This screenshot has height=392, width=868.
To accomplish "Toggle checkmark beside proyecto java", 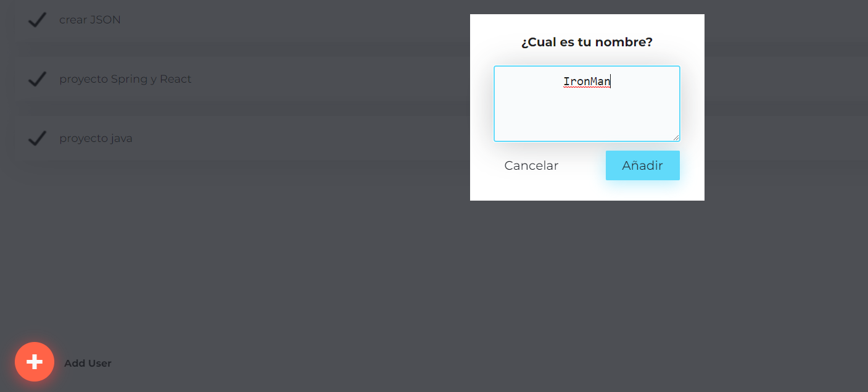I will point(38,138).
